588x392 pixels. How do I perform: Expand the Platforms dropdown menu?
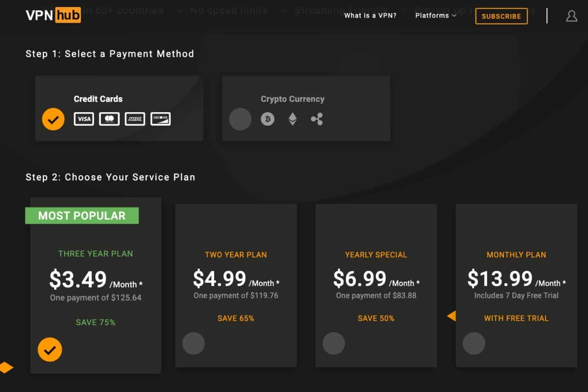coord(436,16)
